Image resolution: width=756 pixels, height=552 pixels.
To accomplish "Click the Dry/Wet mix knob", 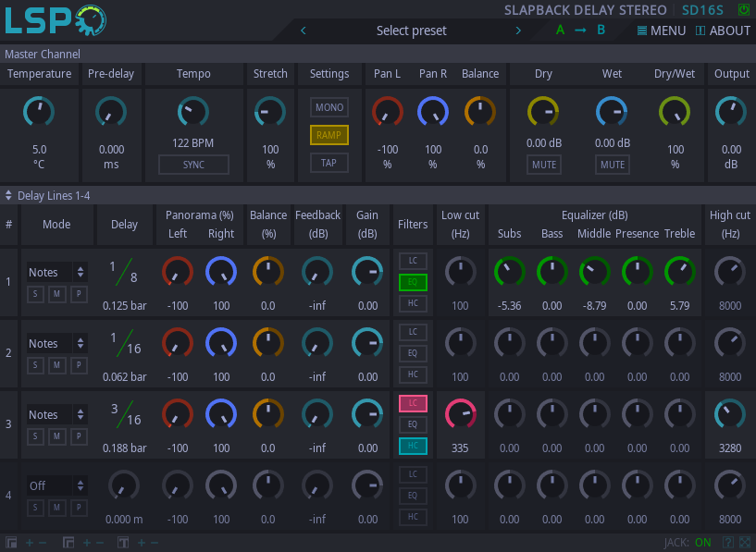I will coord(675,111).
